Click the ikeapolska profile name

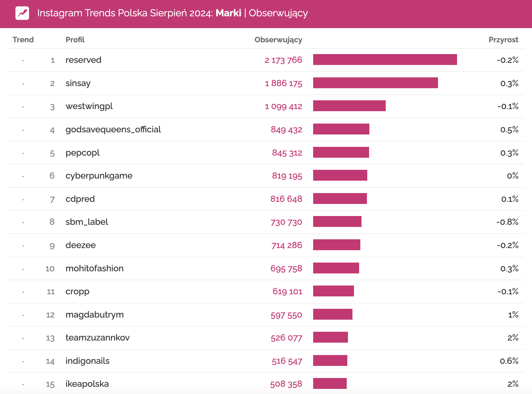(x=87, y=384)
